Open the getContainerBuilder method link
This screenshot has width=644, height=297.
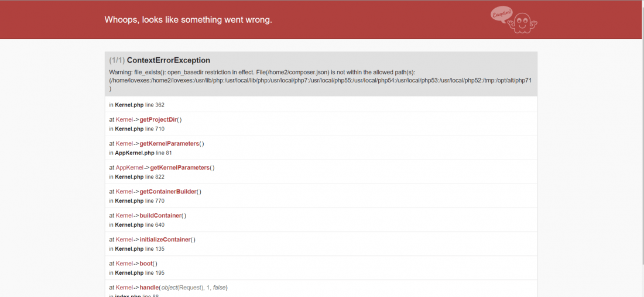tap(168, 192)
